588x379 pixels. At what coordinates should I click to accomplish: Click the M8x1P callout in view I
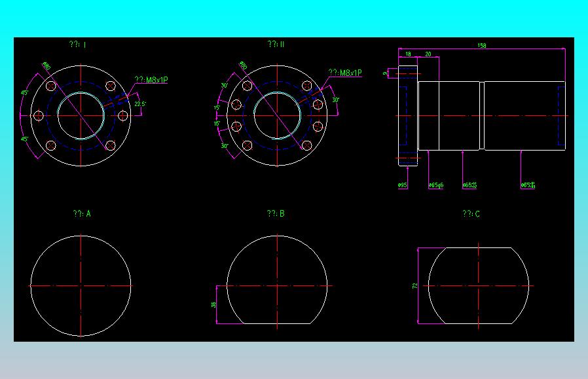(151, 80)
